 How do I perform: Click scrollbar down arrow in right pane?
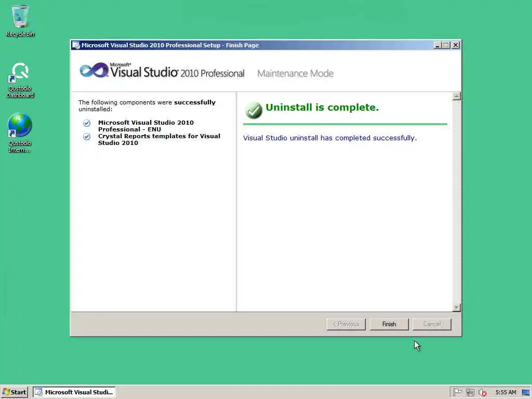(457, 308)
